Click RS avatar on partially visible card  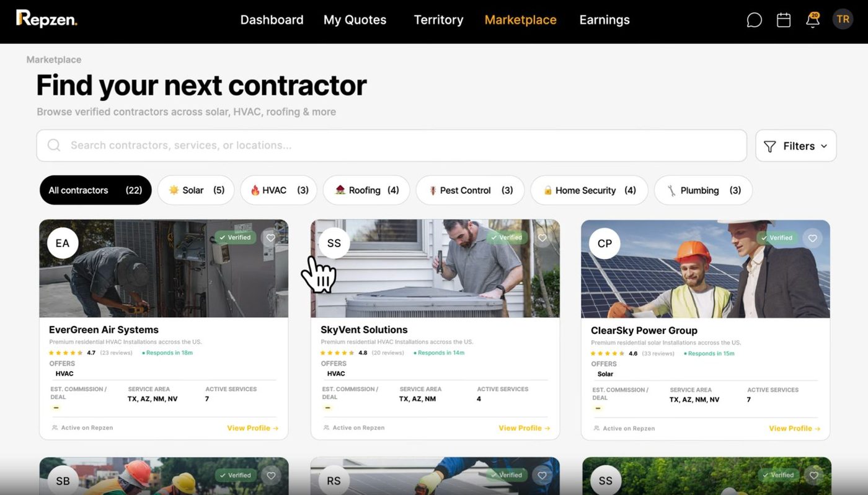pos(334,481)
